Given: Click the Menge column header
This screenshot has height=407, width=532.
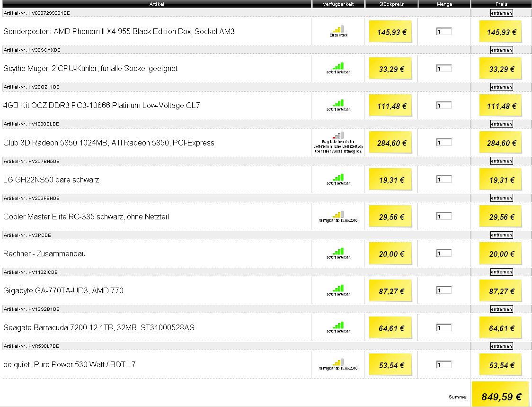Looking at the screenshot, I should coord(444,4).
